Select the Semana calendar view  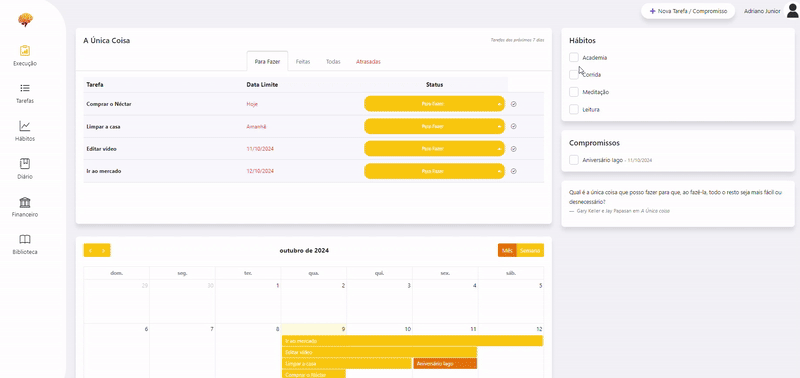(x=530, y=250)
